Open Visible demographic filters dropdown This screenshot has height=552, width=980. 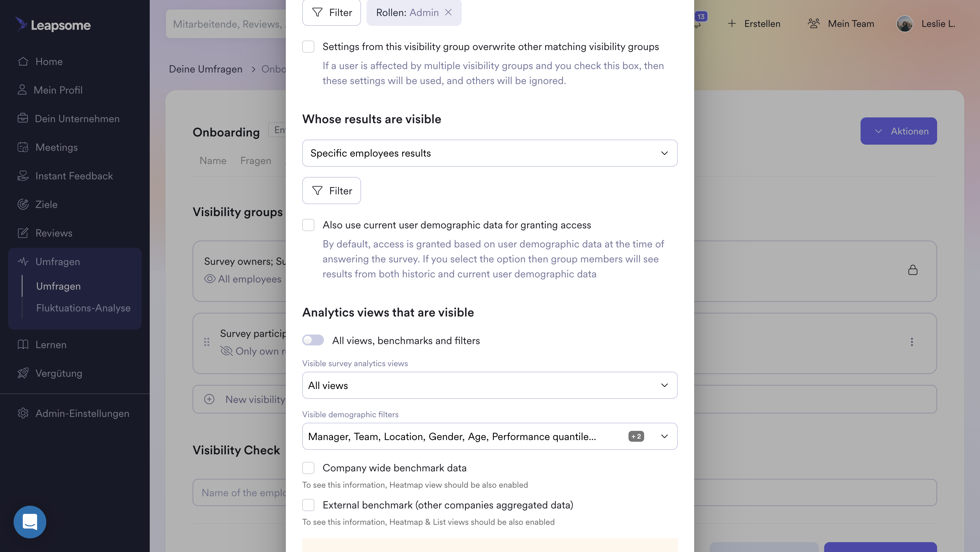pyautogui.click(x=490, y=436)
